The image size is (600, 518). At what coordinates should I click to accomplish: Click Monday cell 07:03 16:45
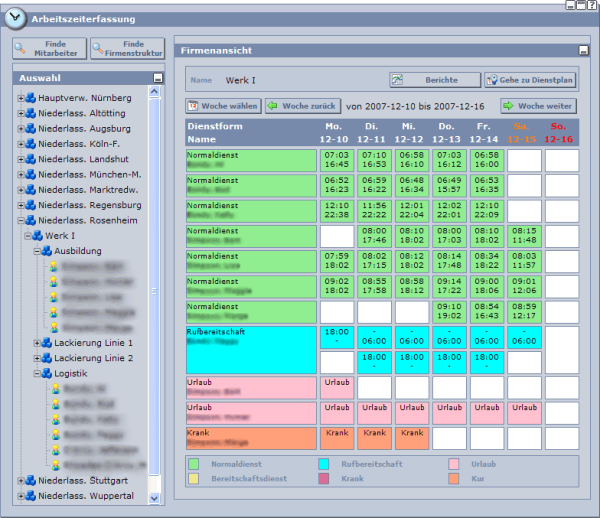tap(337, 160)
